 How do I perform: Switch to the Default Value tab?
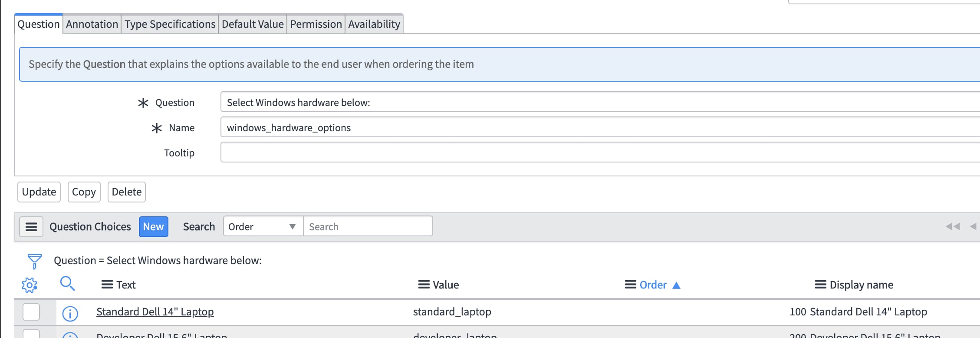pos(253,24)
